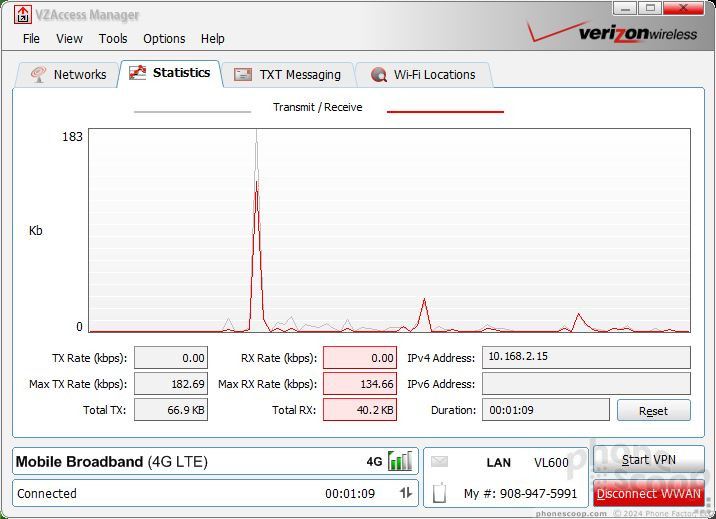This screenshot has height=519, width=716.
Task: Open the View menu
Action: pyautogui.click(x=69, y=39)
